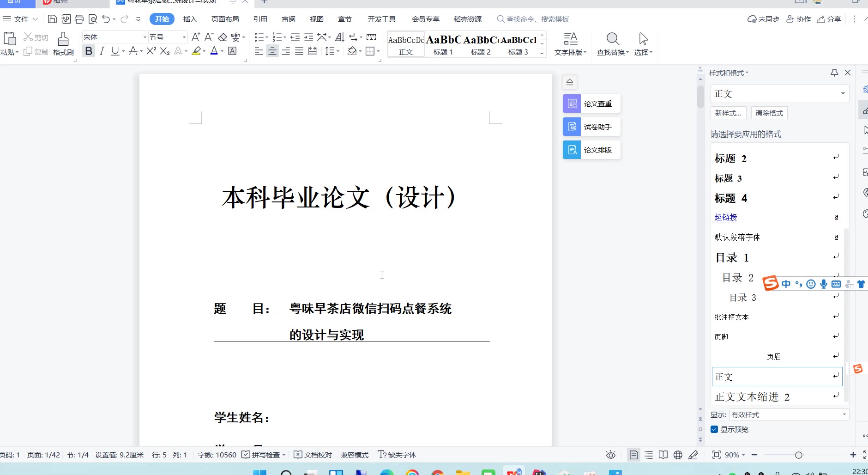Toggle Bold formatting button
868x475 pixels.
(x=89, y=51)
